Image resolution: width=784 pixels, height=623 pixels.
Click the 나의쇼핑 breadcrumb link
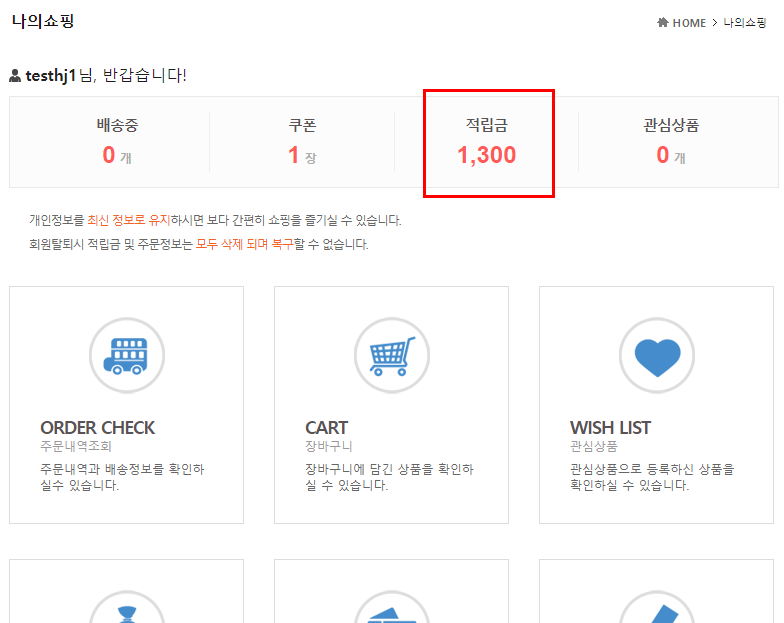745,23
